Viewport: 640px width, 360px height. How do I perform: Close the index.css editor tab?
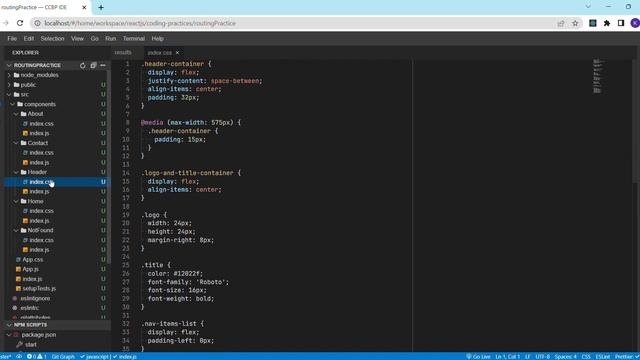177,53
